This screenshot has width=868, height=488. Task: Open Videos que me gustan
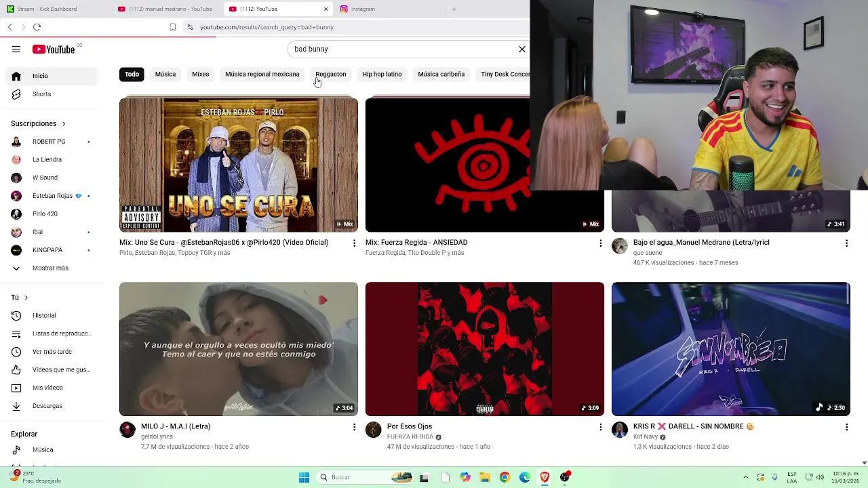click(53, 369)
